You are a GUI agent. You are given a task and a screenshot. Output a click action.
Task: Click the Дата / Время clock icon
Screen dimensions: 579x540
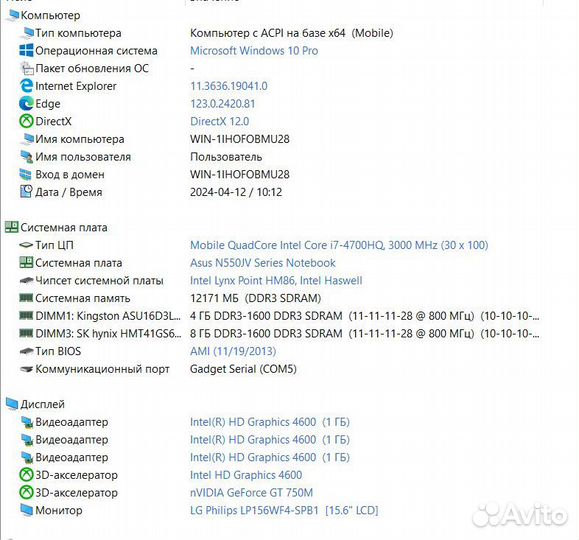[26, 191]
